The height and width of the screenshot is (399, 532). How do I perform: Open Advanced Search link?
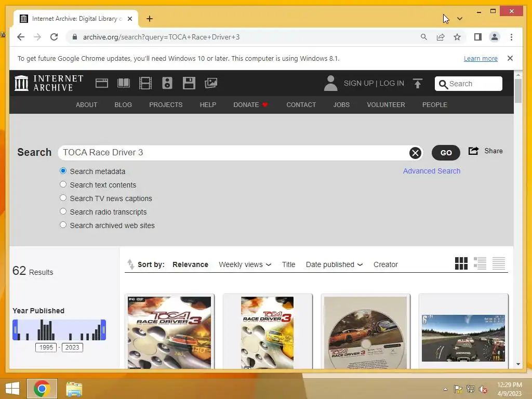coord(432,171)
